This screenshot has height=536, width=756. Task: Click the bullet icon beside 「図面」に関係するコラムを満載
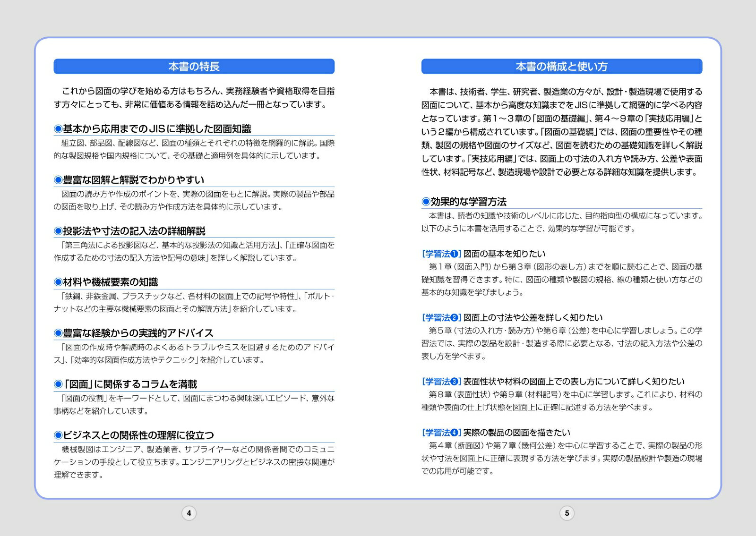point(58,384)
